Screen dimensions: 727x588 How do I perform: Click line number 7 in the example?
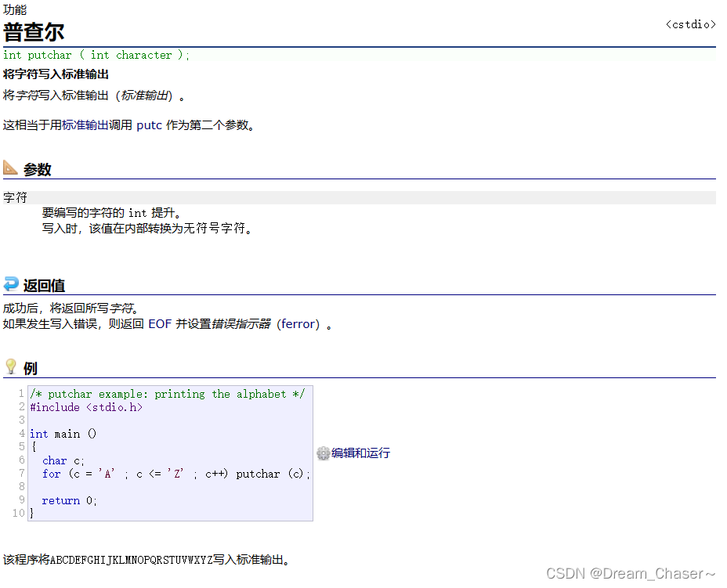pos(20,474)
